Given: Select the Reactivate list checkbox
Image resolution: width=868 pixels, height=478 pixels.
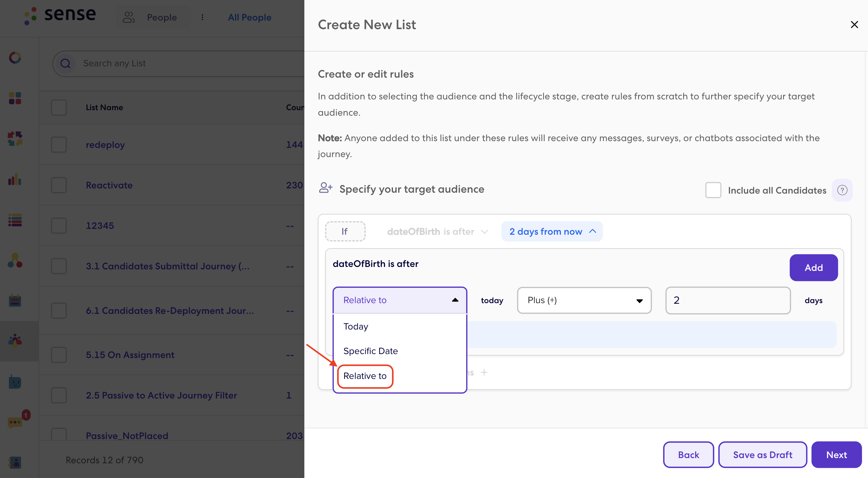Looking at the screenshot, I should [59, 185].
